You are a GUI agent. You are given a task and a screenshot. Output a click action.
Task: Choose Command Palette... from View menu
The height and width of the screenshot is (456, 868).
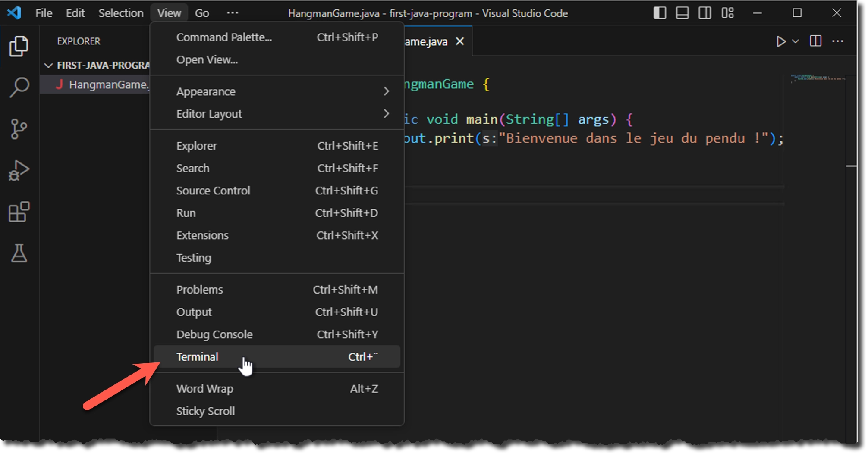point(277,37)
